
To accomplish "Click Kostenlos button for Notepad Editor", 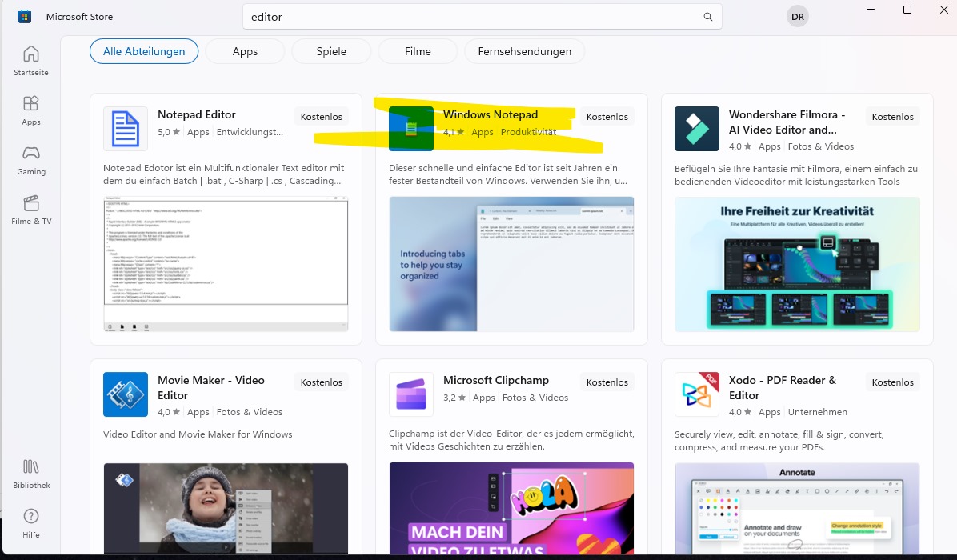I will [321, 117].
